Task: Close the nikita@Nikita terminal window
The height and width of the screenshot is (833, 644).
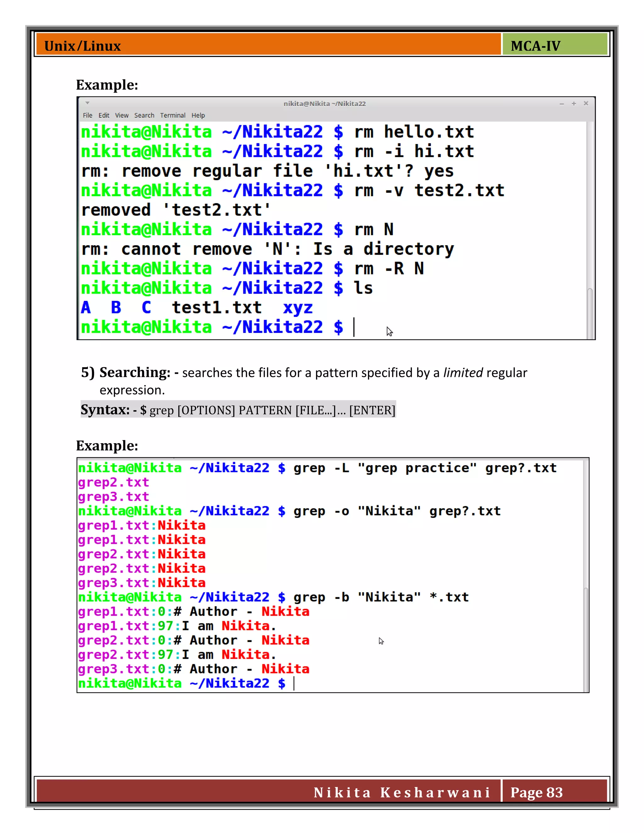Action: tap(586, 103)
